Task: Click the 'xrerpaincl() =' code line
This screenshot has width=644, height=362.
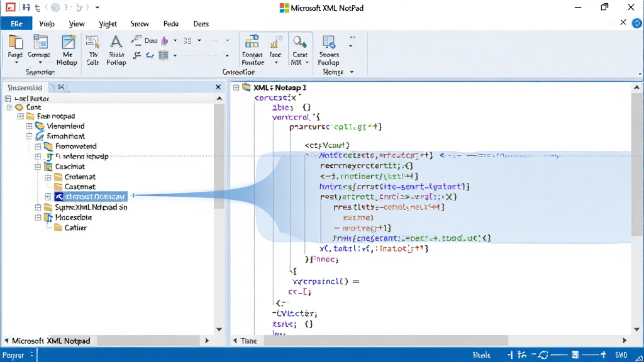Action: click(x=326, y=282)
